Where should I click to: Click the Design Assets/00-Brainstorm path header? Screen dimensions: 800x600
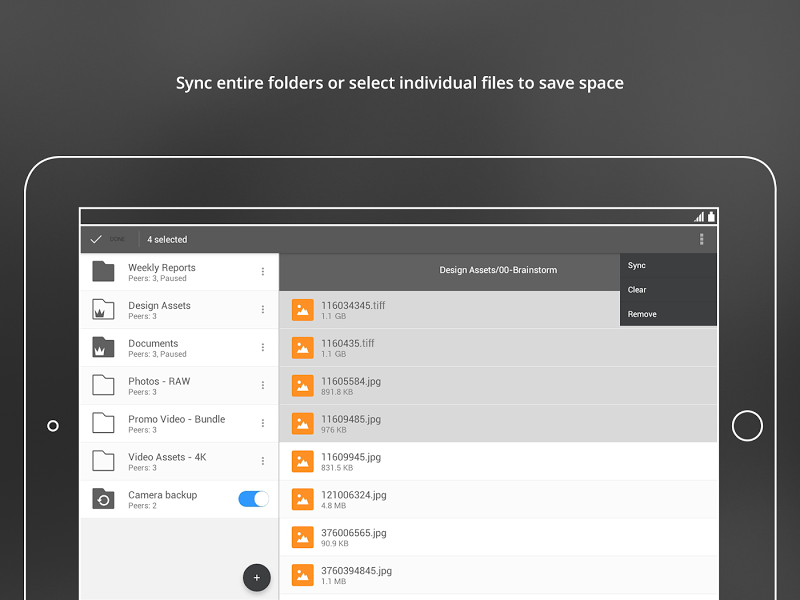coord(498,270)
